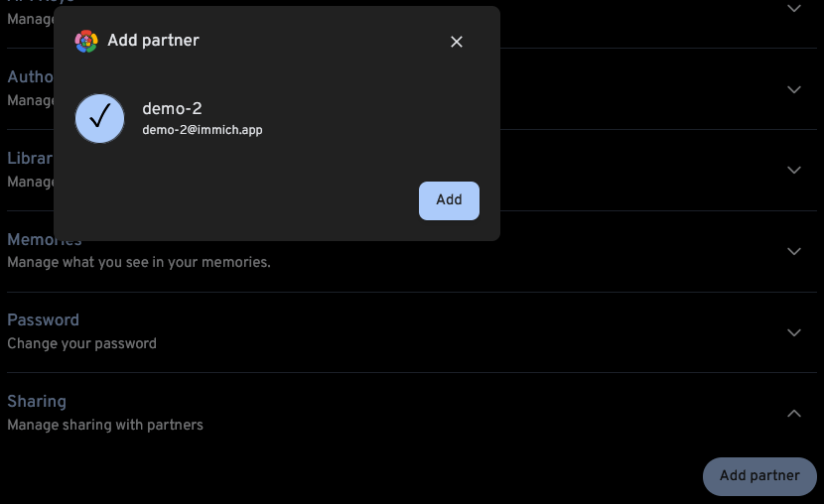Click the Immich logo in the dialog
This screenshot has height=504, width=824.
click(x=86, y=41)
